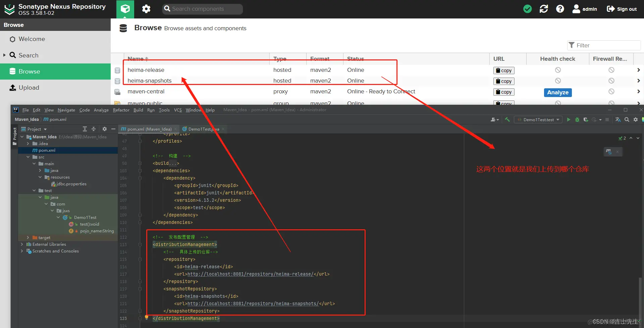Click the Nexus system status check icon
Image resolution: width=644 pixels, height=328 pixels.
528,9
